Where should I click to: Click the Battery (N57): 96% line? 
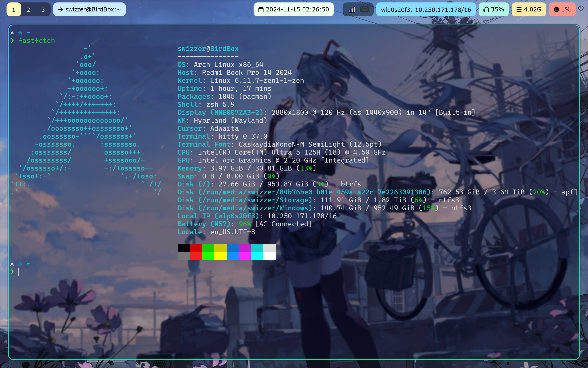pyautogui.click(x=245, y=224)
